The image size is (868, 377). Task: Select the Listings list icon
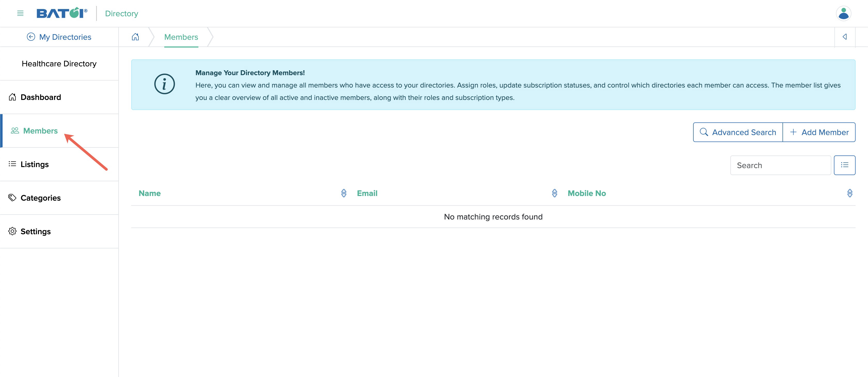(12, 164)
